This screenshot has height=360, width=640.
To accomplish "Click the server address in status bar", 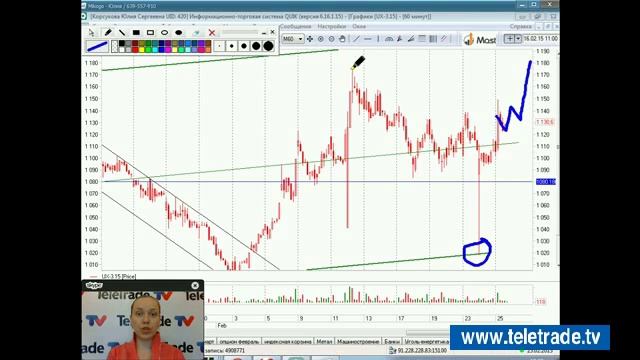I will (422, 350).
